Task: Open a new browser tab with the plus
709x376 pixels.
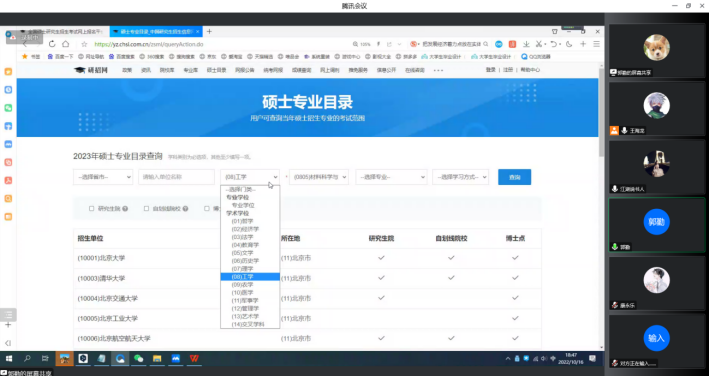Action: click(209, 31)
